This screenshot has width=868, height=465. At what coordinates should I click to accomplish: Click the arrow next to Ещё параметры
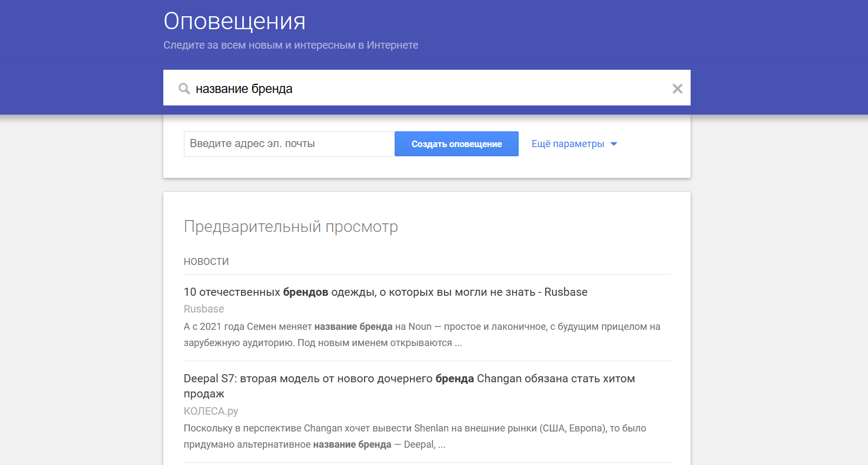[614, 144]
